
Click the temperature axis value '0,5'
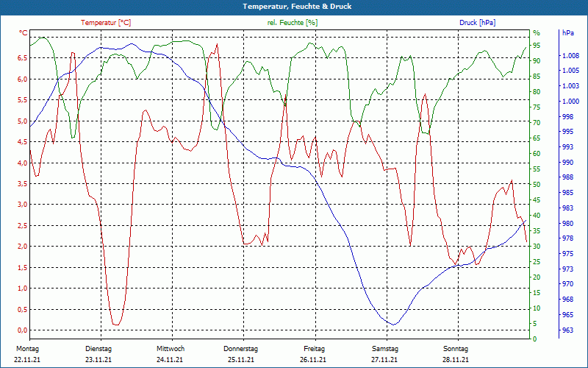click(23, 309)
